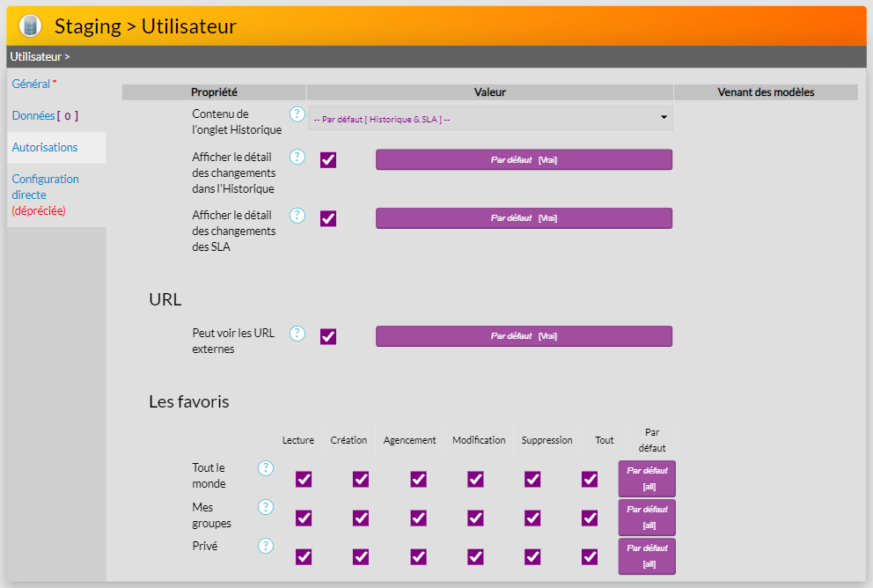Screen dimensions: 873x588
Task: Reset Mes groupes favorites with Par défaut
Action: click(647, 517)
